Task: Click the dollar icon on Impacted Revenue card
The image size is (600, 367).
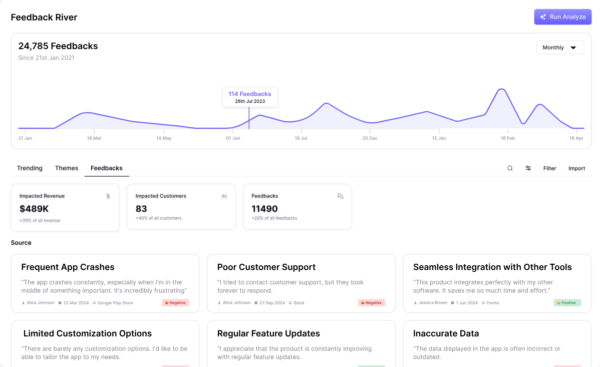Action: click(x=108, y=196)
